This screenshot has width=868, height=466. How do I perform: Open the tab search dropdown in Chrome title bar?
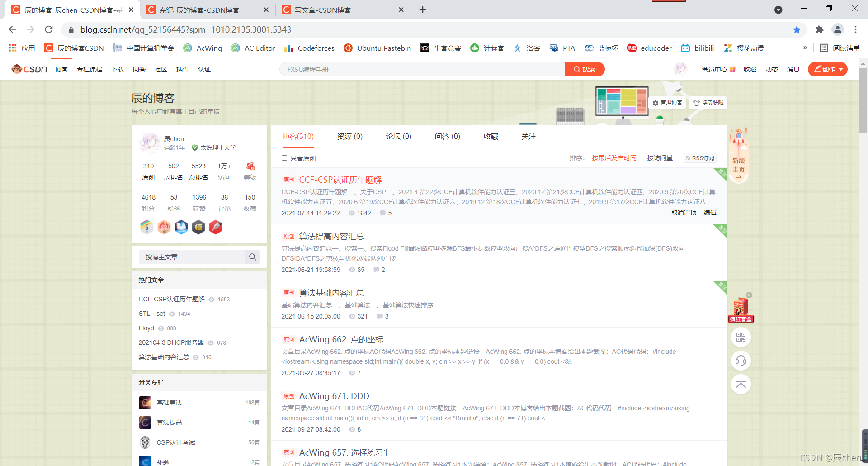778,10
